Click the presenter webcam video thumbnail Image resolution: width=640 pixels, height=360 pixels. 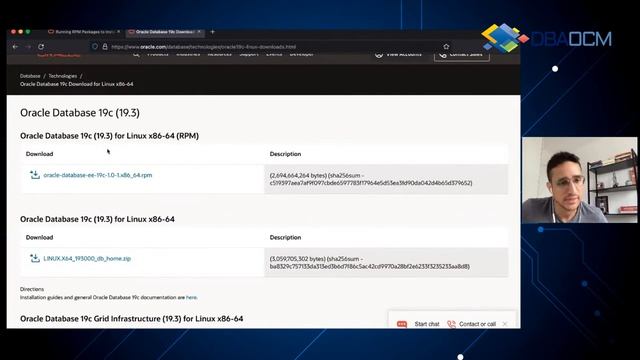coord(580,180)
